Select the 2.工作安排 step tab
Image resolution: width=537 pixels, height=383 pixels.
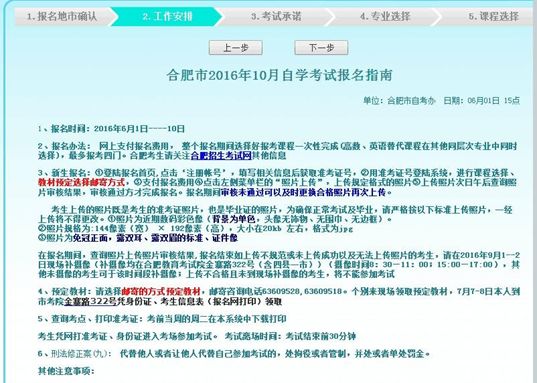167,16
